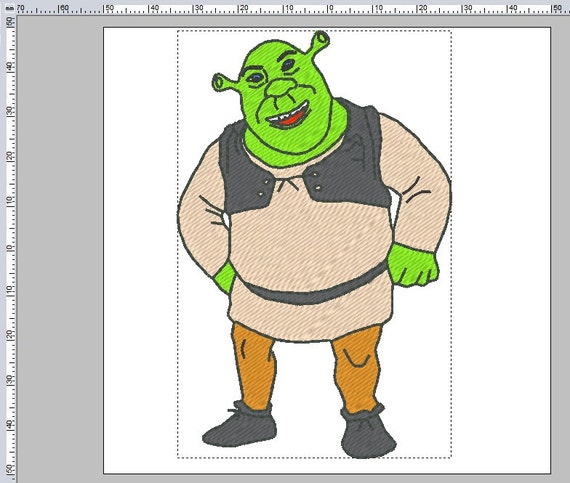The height and width of the screenshot is (483, 570).
Task: Click the 0 mark on horizontal ruler
Action: click(x=330, y=8)
